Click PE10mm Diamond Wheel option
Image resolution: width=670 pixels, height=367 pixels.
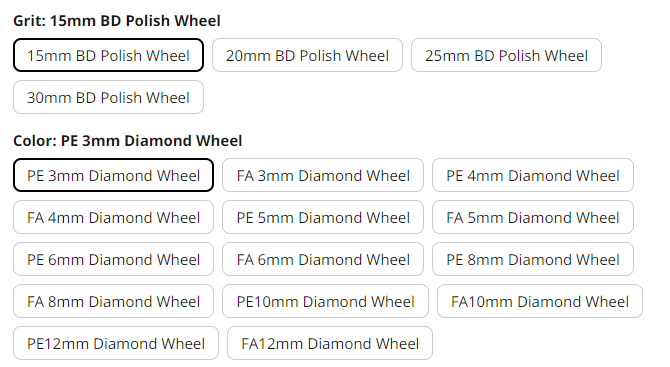pyautogui.click(x=325, y=301)
